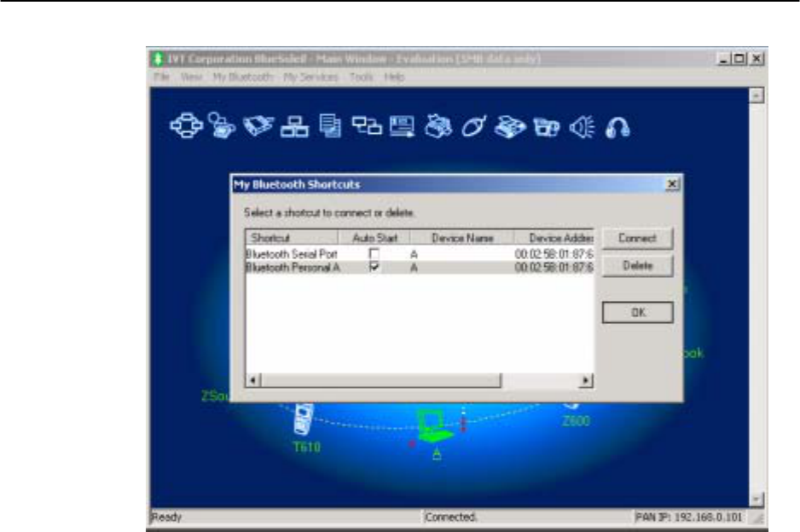Screen dimensions: 800x532
Task: Open the View menu
Action: pos(191,77)
